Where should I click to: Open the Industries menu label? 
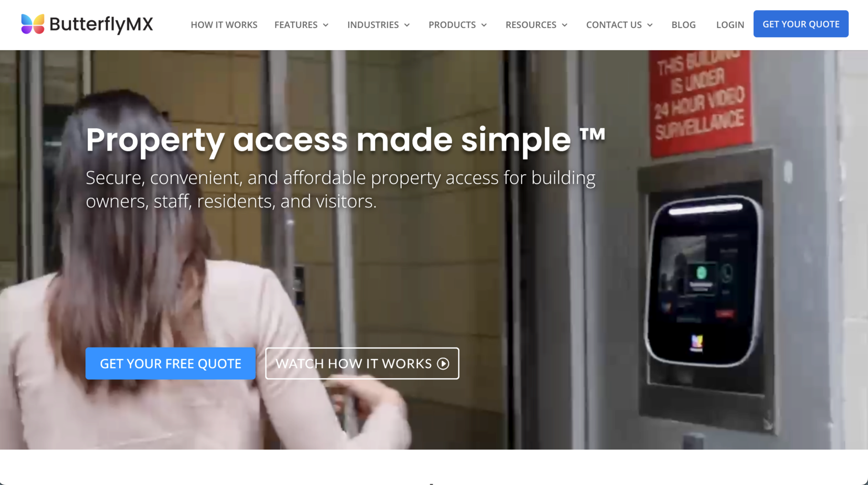point(373,25)
